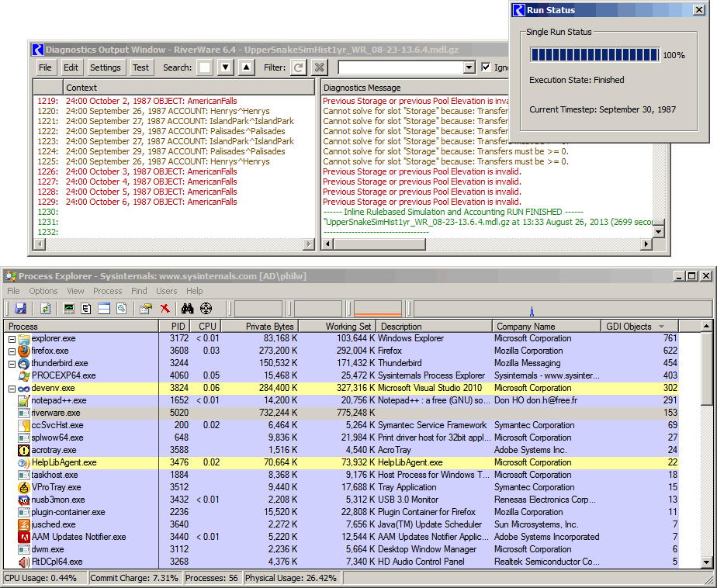Image resolution: width=717 pixels, height=588 pixels.
Task: Click the Process Explorer vertical scrollbar down arrow
Action: pyautogui.click(x=706, y=563)
